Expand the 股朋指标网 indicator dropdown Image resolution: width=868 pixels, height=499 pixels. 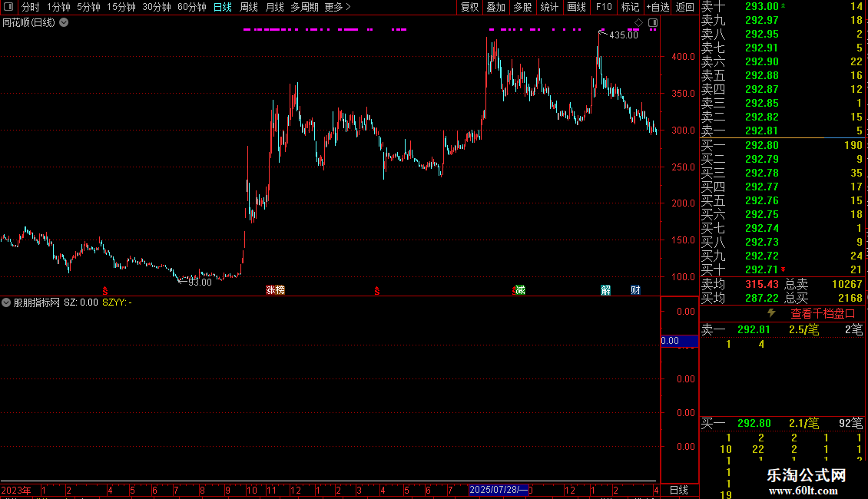(6, 302)
